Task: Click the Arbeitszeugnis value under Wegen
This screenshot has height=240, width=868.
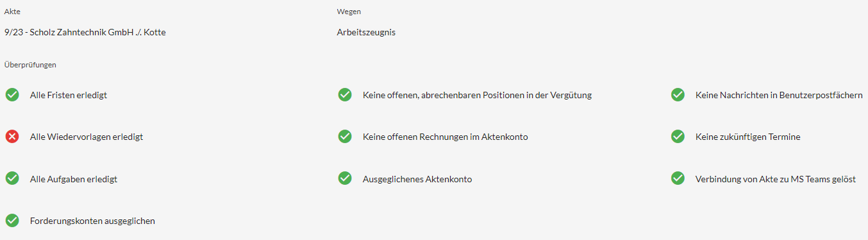Action: (366, 33)
